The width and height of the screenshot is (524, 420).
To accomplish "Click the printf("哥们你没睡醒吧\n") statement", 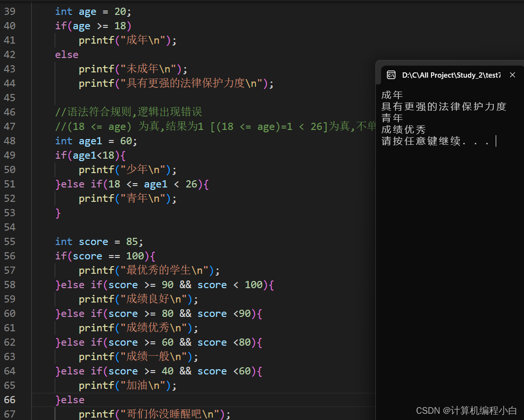I will click(x=154, y=414).
